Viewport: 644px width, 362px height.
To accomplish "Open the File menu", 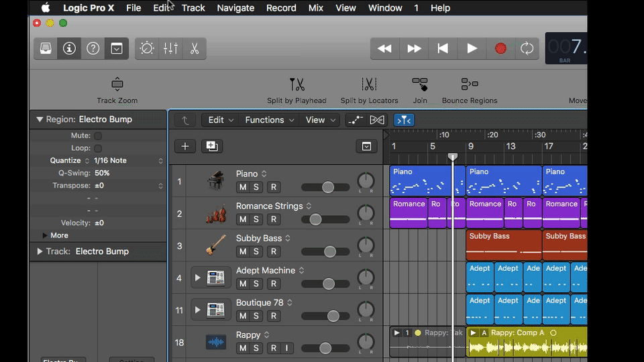I will (x=133, y=8).
